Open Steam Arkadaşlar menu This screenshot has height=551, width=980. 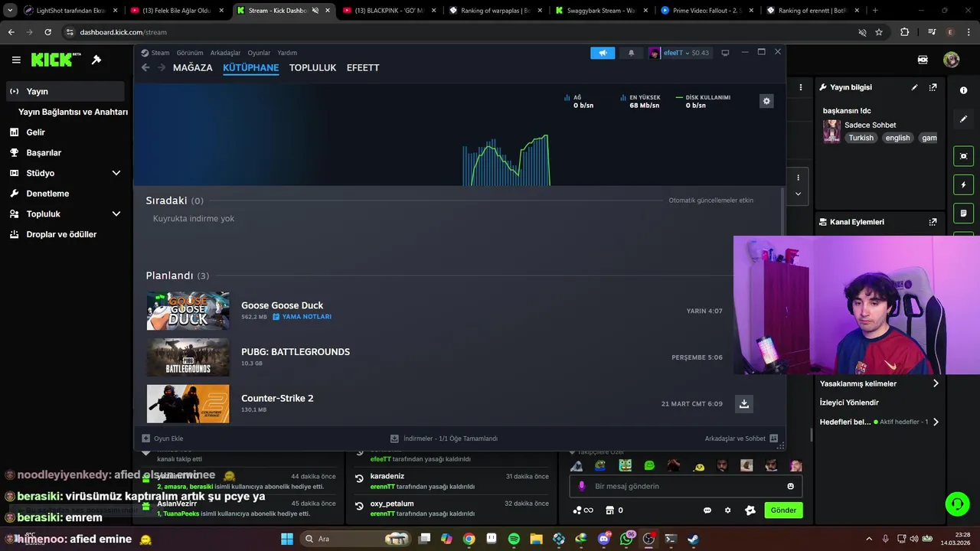pyautogui.click(x=225, y=53)
